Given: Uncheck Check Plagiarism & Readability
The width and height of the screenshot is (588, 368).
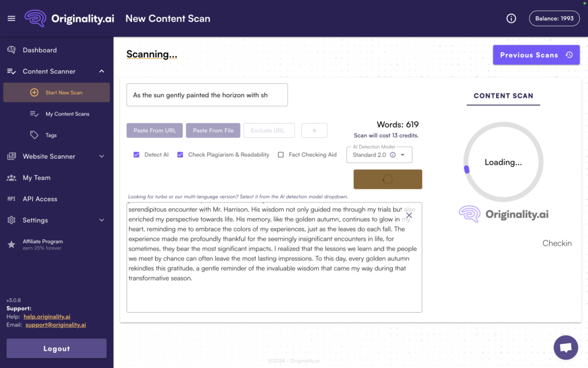Looking at the screenshot, I should click(180, 155).
